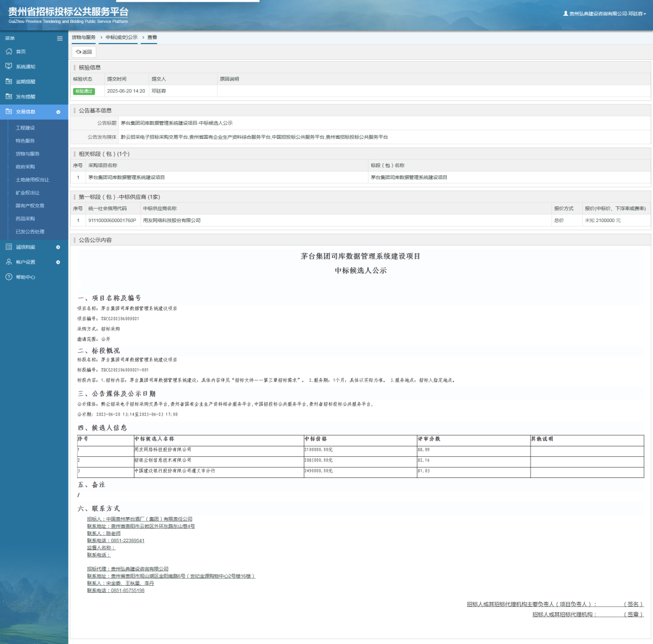The image size is (653, 644).
Task: Click the 帮助中心 question mark icon
Action: 9,277
